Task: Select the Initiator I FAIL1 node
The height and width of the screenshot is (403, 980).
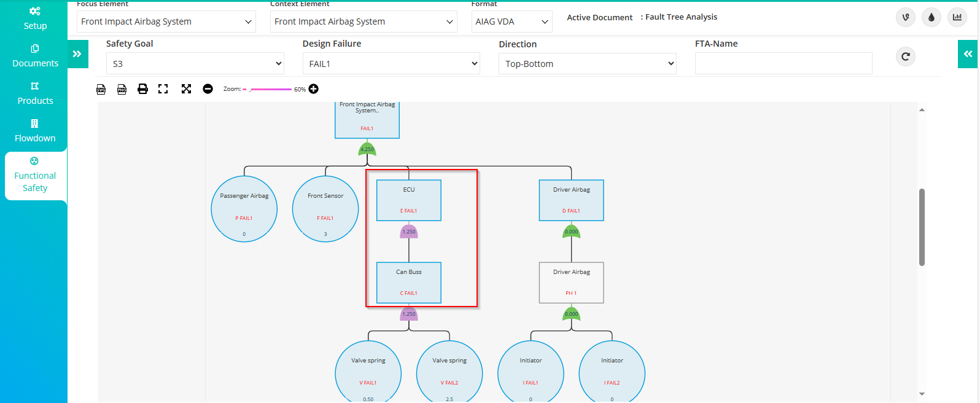Action: (531, 372)
